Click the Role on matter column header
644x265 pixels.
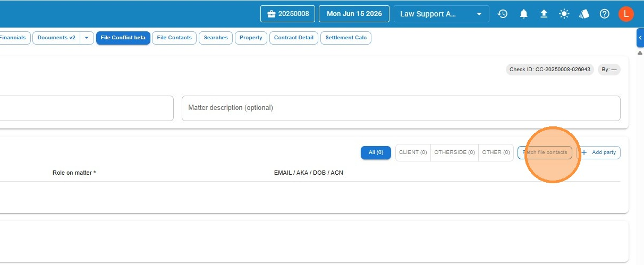[x=74, y=173]
